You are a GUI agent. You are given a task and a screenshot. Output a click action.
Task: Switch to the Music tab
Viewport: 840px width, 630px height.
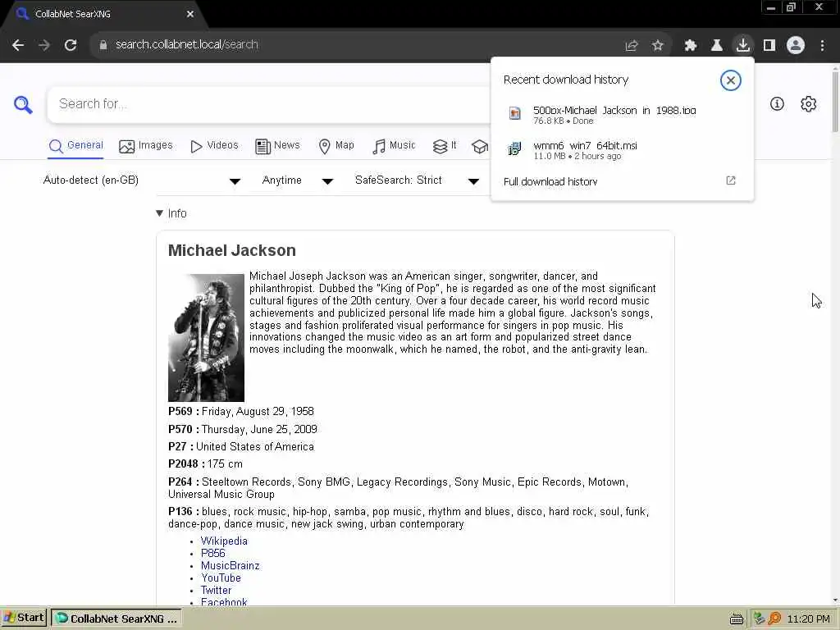(x=394, y=146)
